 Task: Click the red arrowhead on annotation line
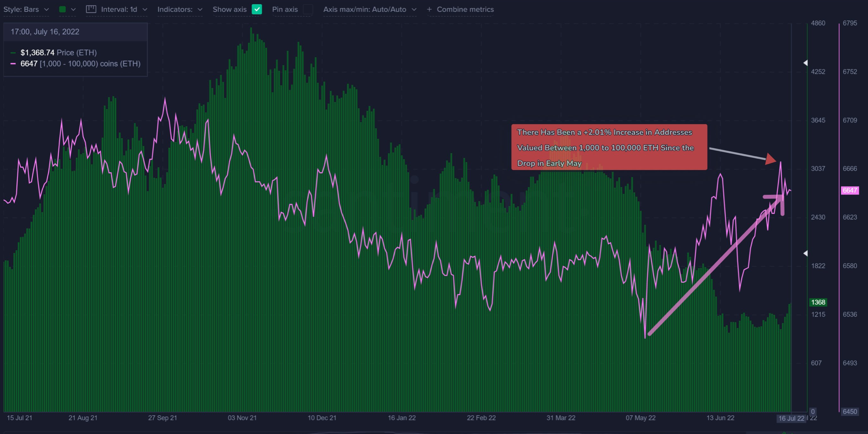(771, 159)
